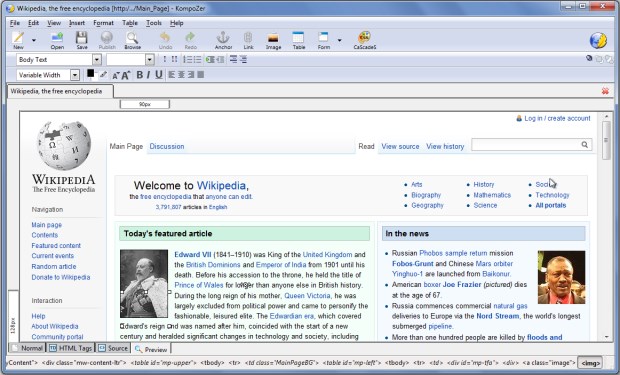Image resolution: width=620 pixels, height=375 pixels.
Task: Decrease font size with smaller A icon
Action: [115, 75]
